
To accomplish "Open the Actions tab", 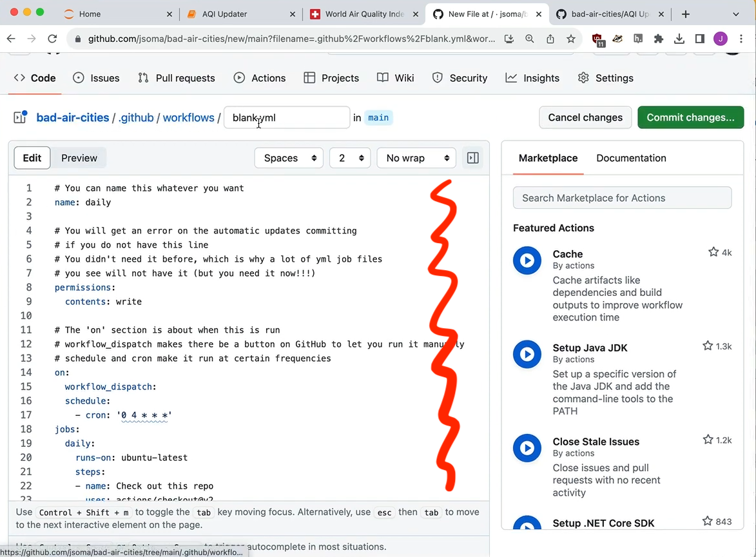I will [259, 78].
